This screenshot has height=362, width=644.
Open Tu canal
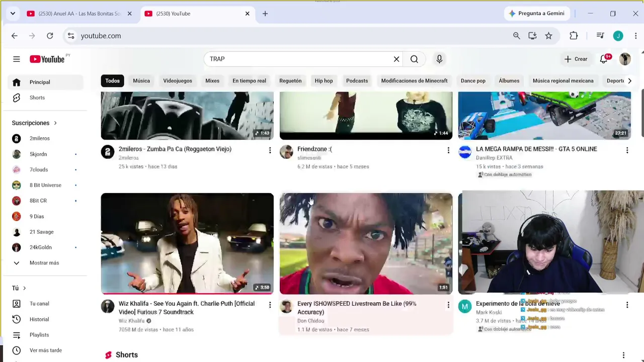click(x=44, y=304)
